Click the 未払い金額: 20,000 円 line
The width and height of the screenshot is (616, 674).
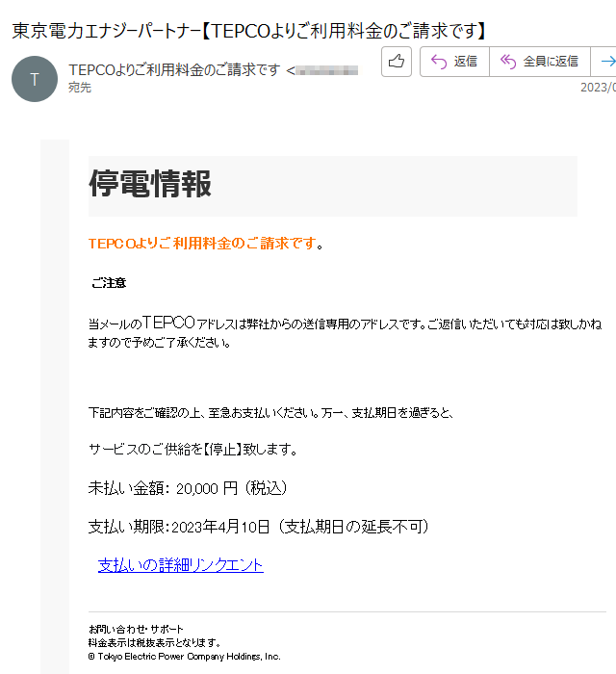188,488
